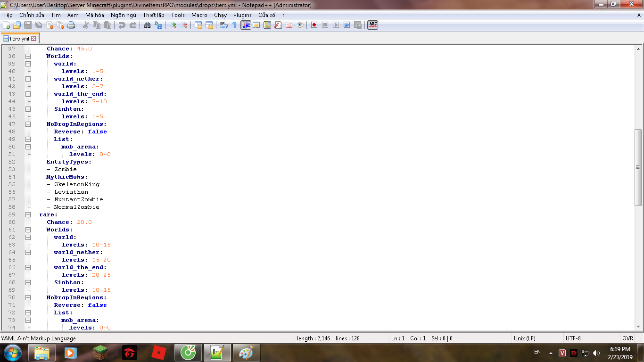Viewport: 644px width, 362px height.
Task: Open the Replace dialog icon
Action: [158, 25]
